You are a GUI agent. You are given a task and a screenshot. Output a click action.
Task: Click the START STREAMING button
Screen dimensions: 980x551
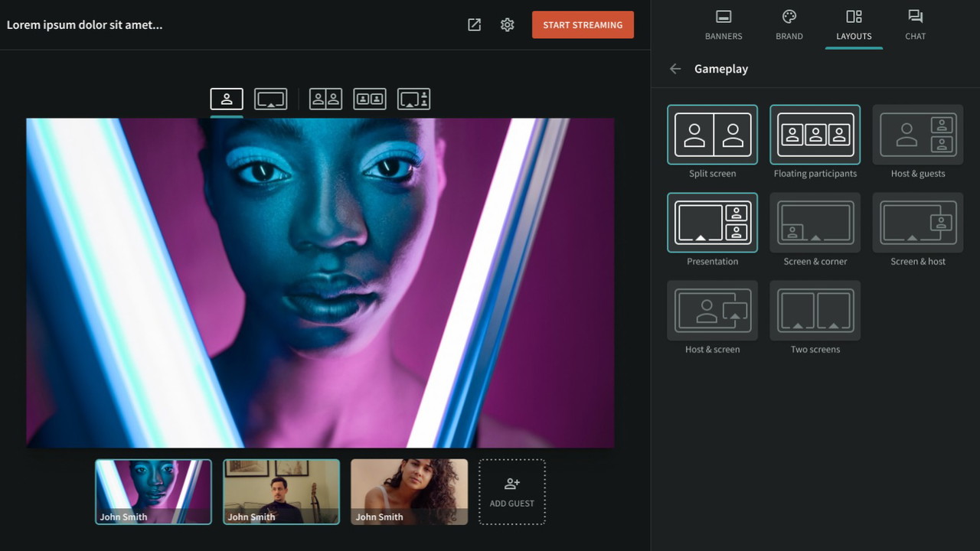tap(583, 24)
